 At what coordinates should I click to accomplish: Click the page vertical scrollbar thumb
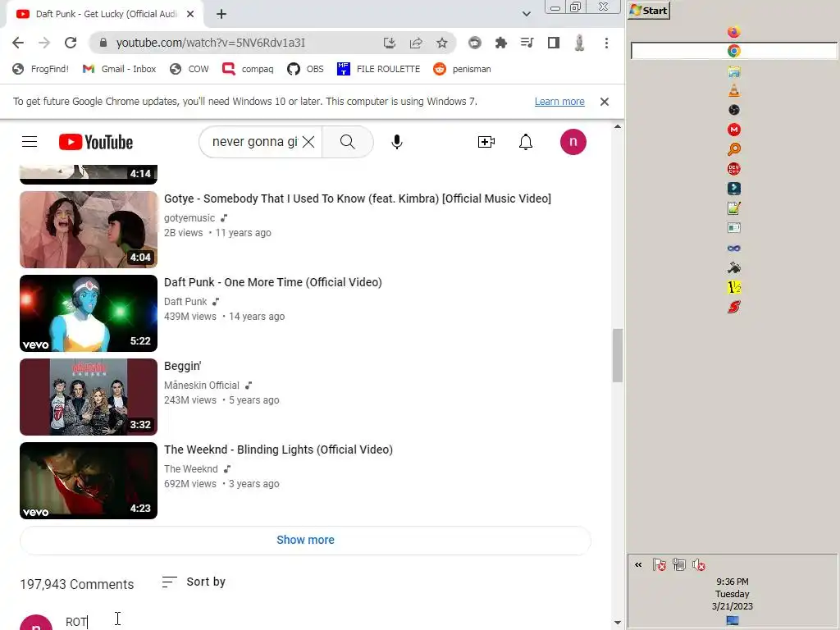coord(618,355)
